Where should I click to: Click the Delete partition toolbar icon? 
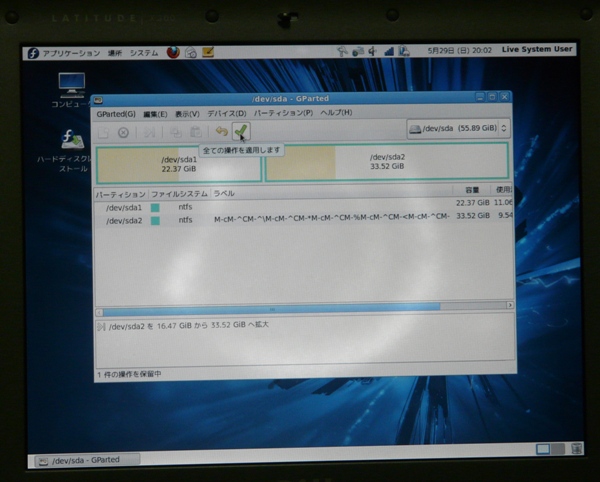(x=124, y=132)
